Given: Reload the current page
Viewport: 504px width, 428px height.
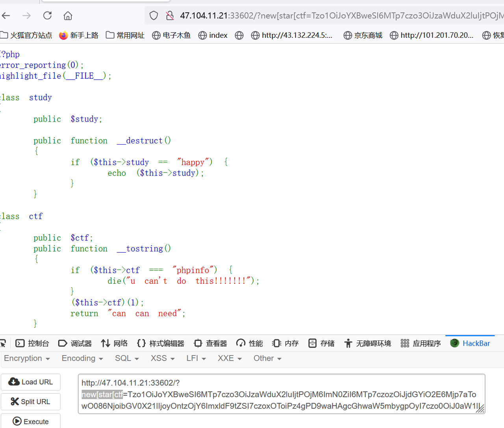Looking at the screenshot, I should [47, 16].
